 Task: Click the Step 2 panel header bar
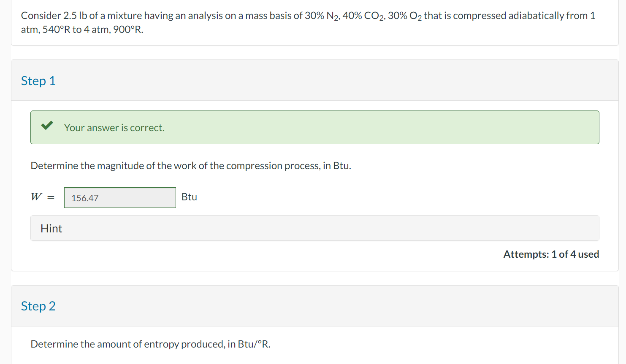coord(312,306)
